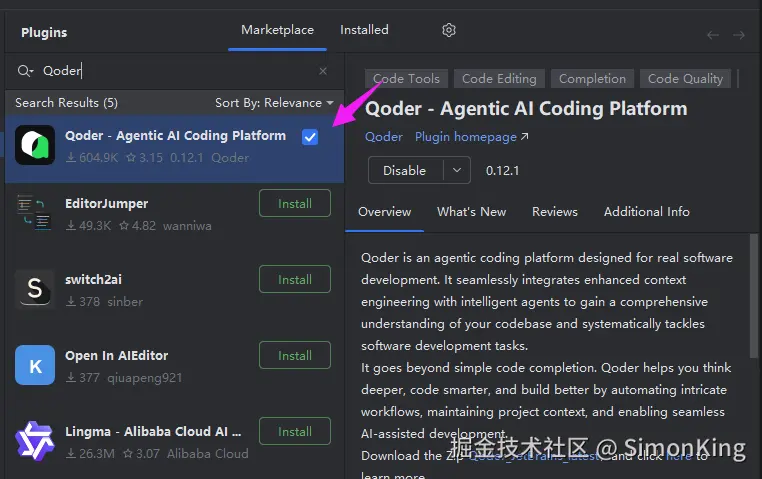The width and height of the screenshot is (762, 479).
Task: Open the Plugin homepage link
Action: (471, 137)
